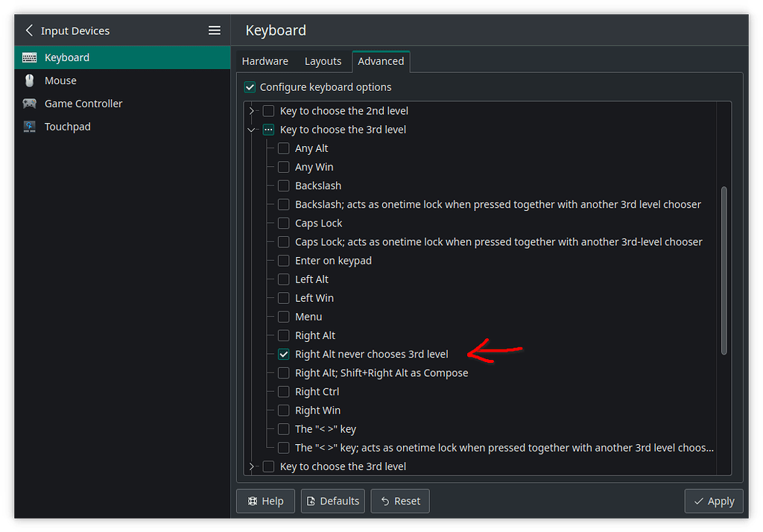Select the Game Controller icon
763x532 pixels.
(28, 103)
